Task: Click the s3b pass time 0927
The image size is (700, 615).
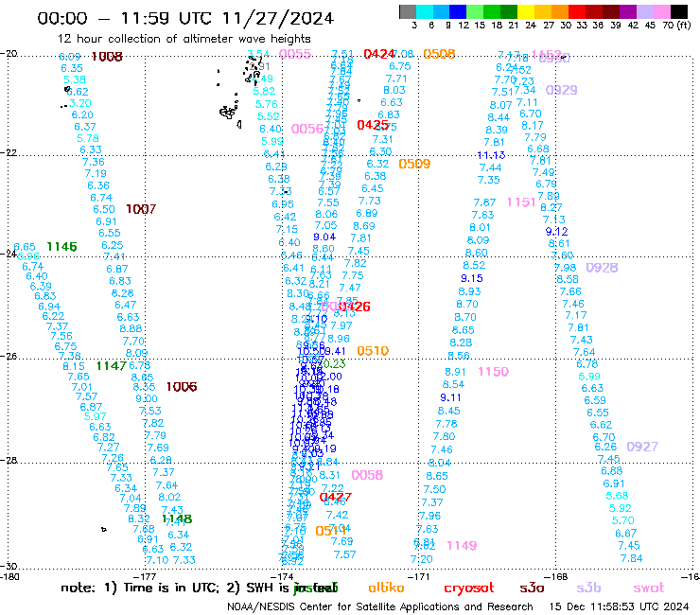Action: coord(642,447)
